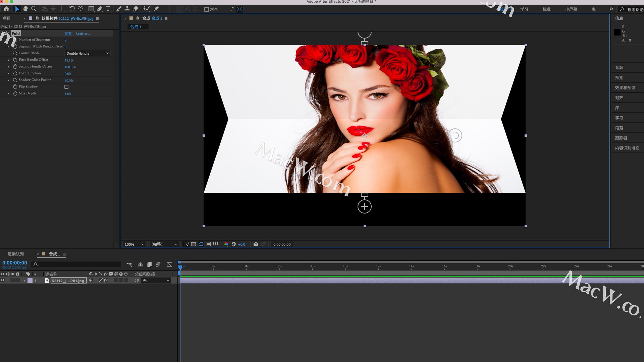Image resolution: width=644 pixels, height=362 pixels.
Task: Select the Hand tool
Action: pyautogui.click(x=25, y=9)
